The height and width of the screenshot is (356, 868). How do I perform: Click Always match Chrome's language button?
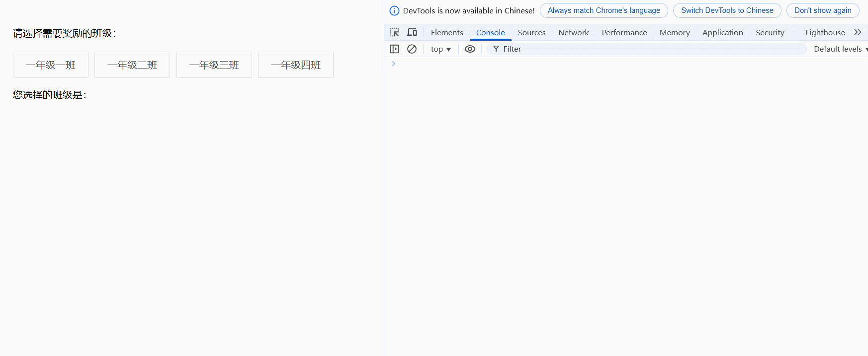tap(604, 10)
